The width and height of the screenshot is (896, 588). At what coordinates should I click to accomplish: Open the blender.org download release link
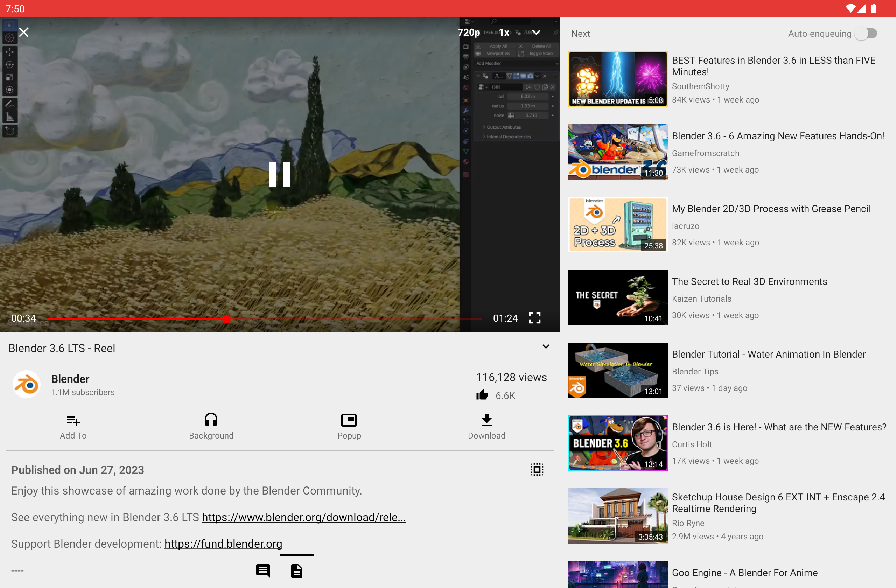[x=304, y=517]
